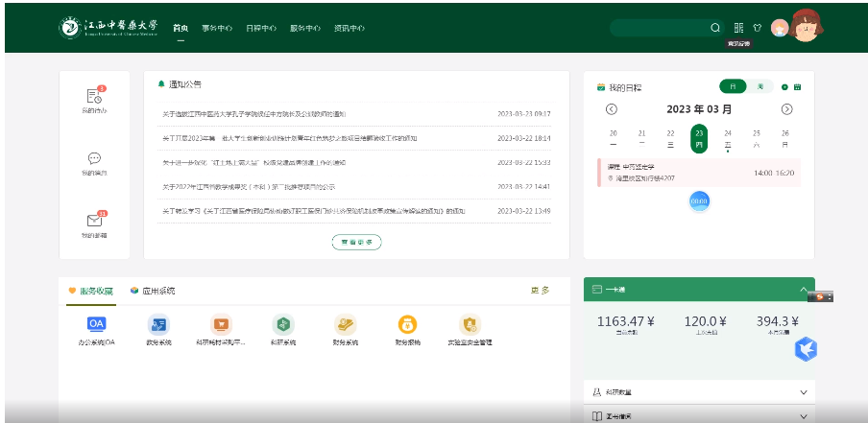This screenshot has height=423, width=868.
Task: Switch schedule to 月 month view
Action: (733, 87)
